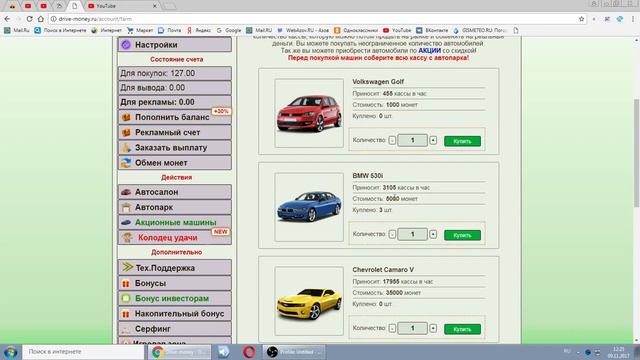Buy the BMW 530i car

click(462, 235)
